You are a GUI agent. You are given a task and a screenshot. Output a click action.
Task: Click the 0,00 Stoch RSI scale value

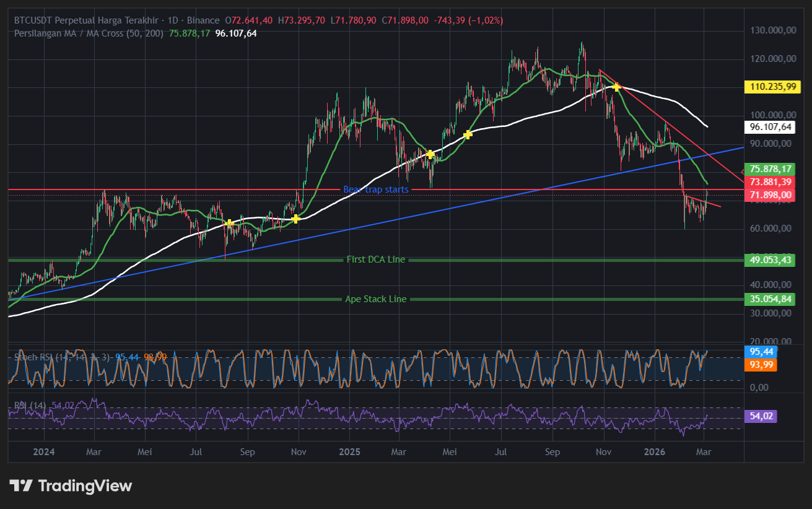click(761, 388)
